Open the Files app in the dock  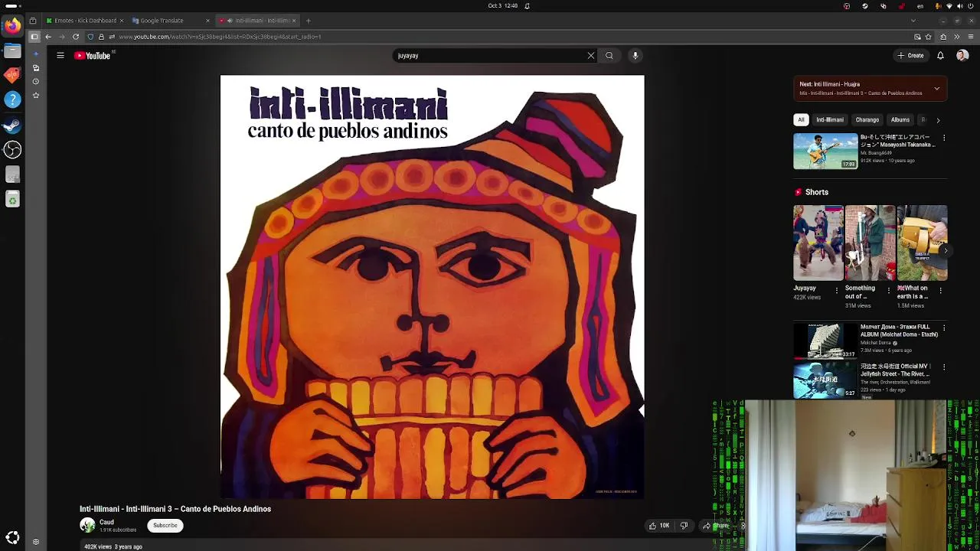point(12,51)
